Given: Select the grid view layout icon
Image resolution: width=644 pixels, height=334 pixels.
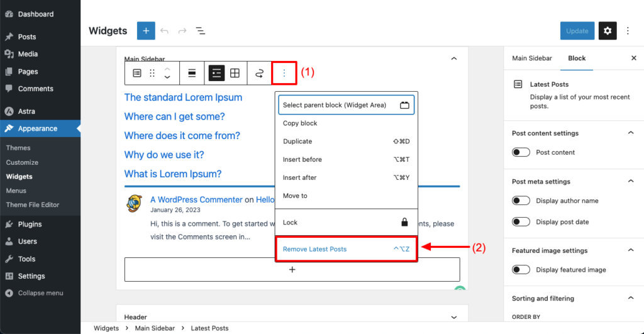Looking at the screenshot, I should coord(235,74).
